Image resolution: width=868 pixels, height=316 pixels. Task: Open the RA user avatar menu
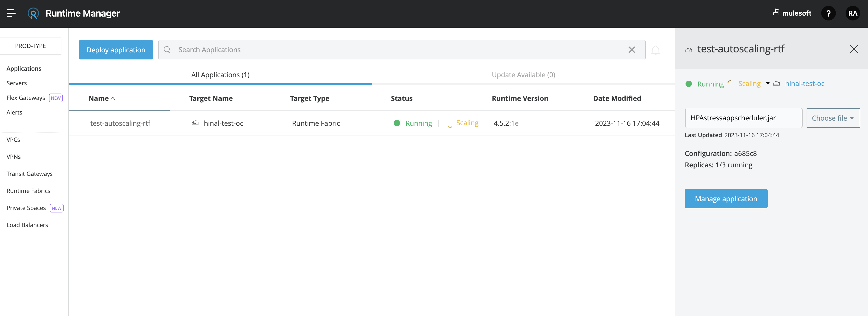click(853, 13)
